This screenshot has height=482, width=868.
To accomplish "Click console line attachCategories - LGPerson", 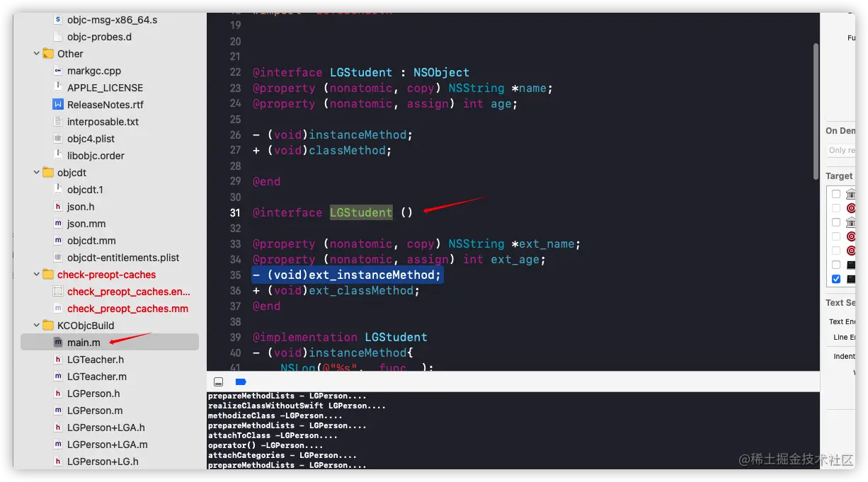I will tap(283, 456).
